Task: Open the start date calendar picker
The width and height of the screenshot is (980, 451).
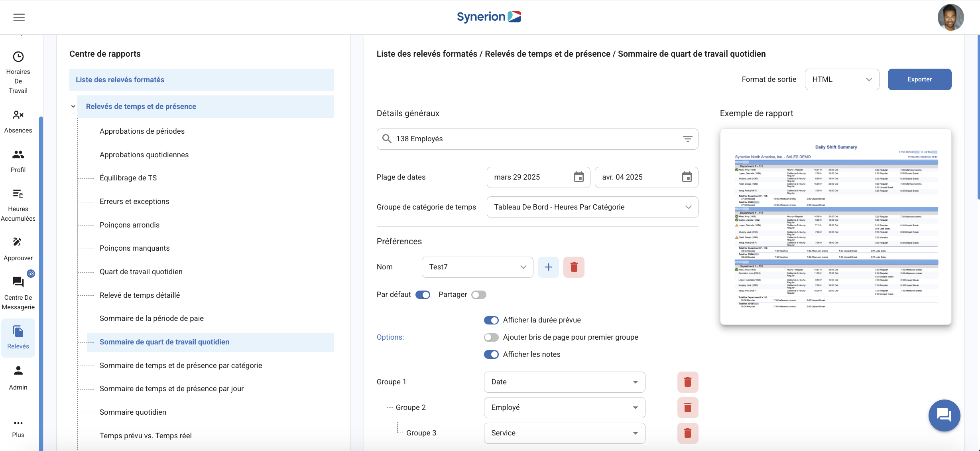Action: click(579, 177)
